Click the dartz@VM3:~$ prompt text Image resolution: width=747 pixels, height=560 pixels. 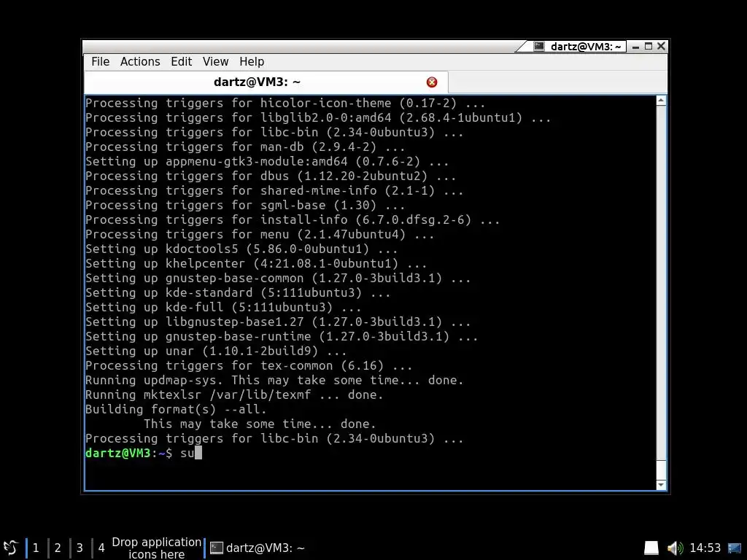(128, 453)
